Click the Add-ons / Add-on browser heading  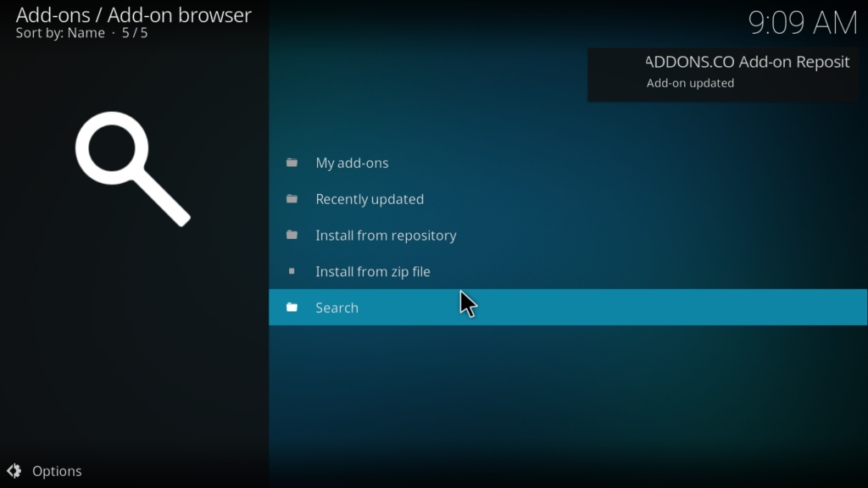[133, 15]
